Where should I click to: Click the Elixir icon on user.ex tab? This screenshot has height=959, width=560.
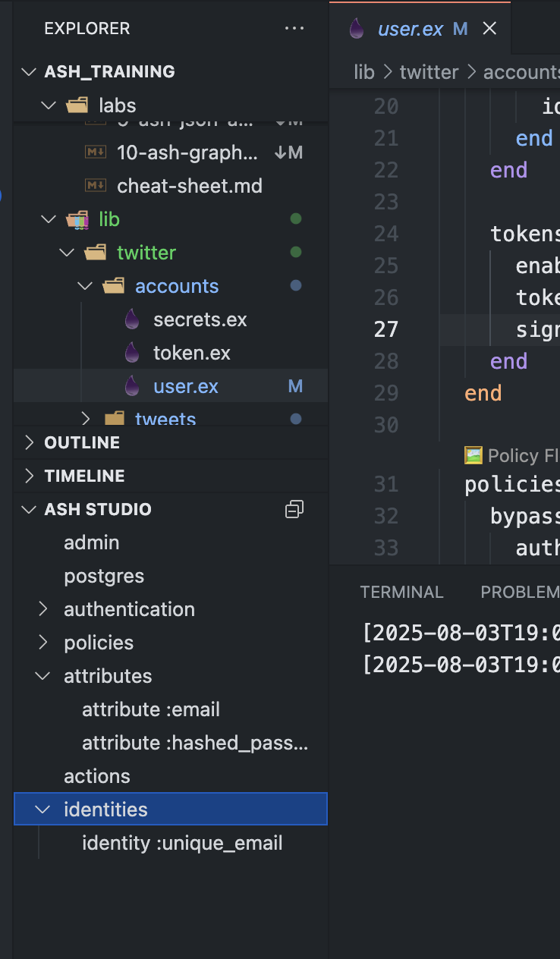pyautogui.click(x=356, y=29)
